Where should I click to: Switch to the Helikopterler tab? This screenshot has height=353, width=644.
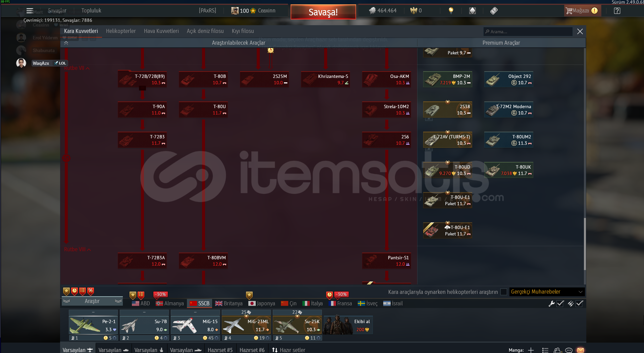(x=121, y=31)
